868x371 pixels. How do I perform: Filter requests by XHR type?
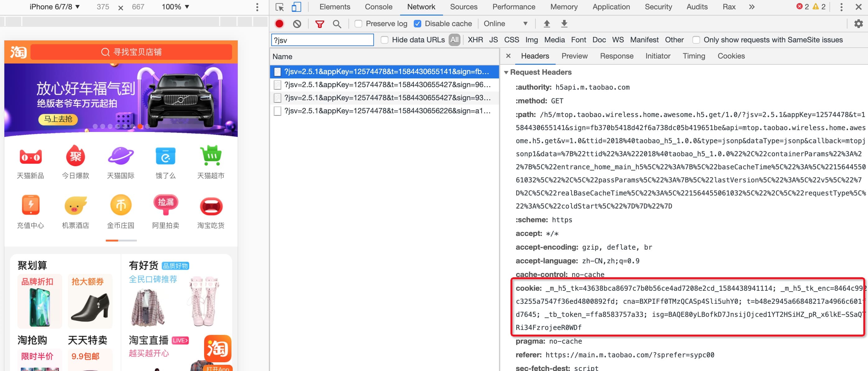click(475, 40)
